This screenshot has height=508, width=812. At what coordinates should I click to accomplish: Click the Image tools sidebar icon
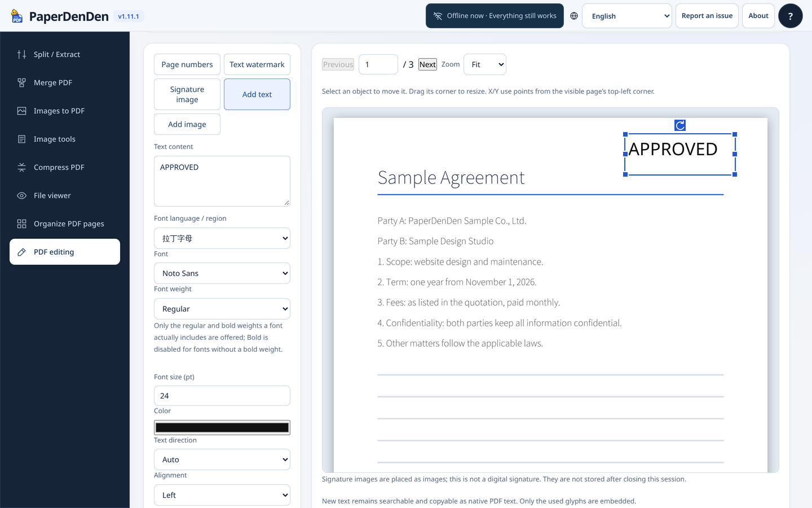click(21, 139)
